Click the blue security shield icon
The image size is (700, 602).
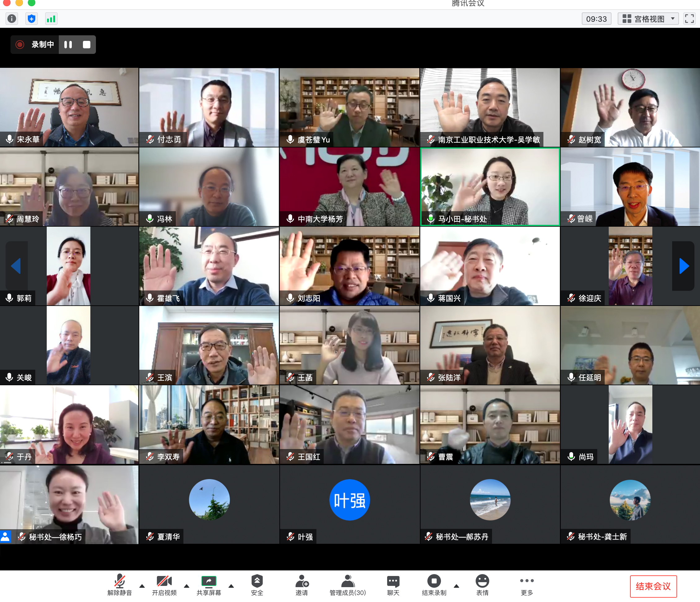point(32,19)
